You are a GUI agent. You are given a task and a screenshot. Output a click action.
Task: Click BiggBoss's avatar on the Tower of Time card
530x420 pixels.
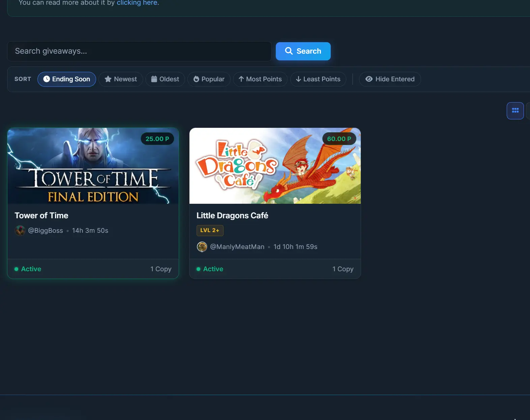[20, 230]
